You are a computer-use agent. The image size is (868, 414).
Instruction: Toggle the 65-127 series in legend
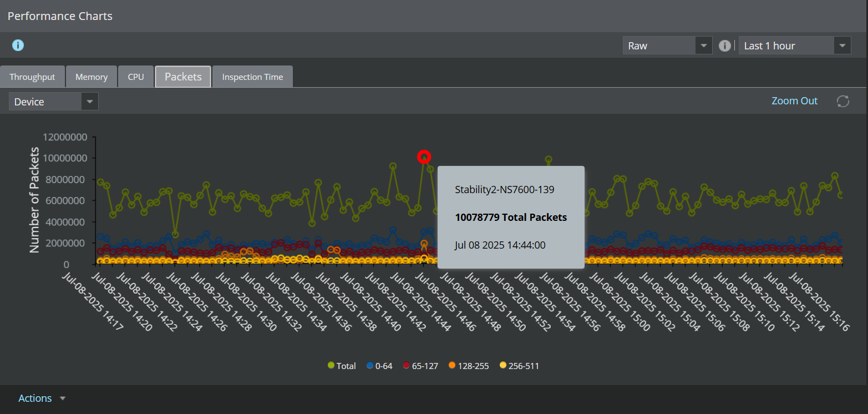[420, 366]
